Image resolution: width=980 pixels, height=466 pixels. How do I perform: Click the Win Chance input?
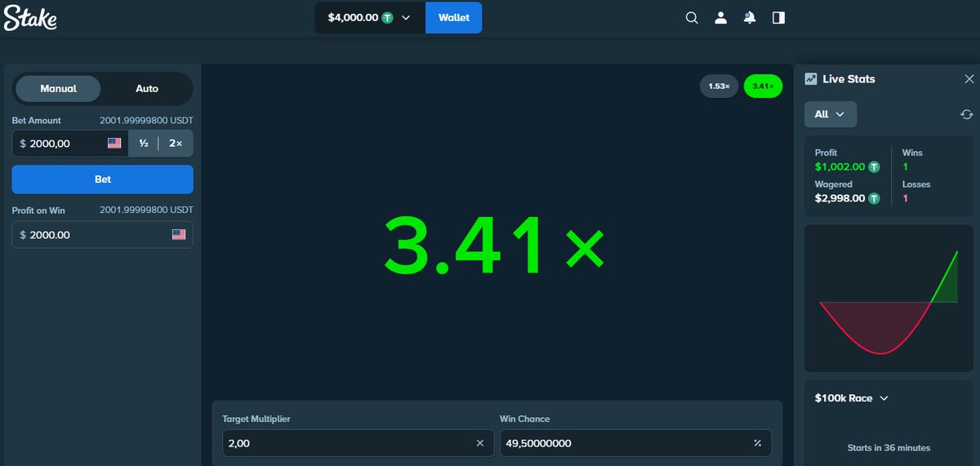[635, 443]
